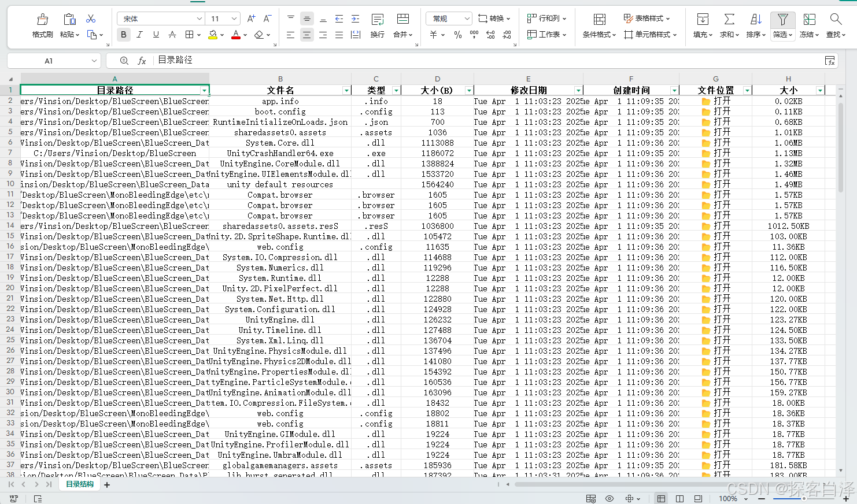This screenshot has height=504, width=857.
Task: Toggle horizontal center alignment
Action: 307,35
